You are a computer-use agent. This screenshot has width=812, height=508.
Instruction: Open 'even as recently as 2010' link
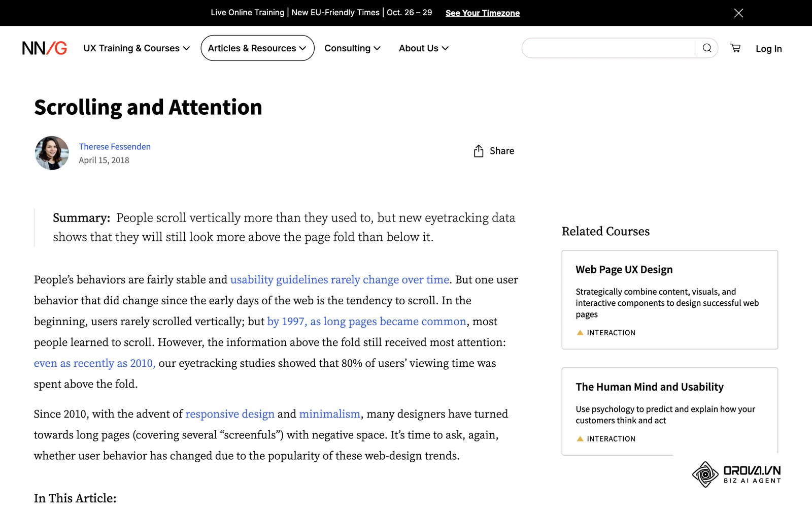point(94,363)
